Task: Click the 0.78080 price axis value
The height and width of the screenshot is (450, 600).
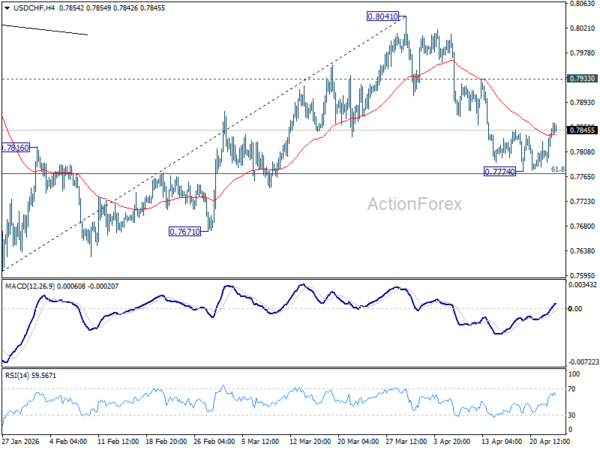Action: coord(582,152)
